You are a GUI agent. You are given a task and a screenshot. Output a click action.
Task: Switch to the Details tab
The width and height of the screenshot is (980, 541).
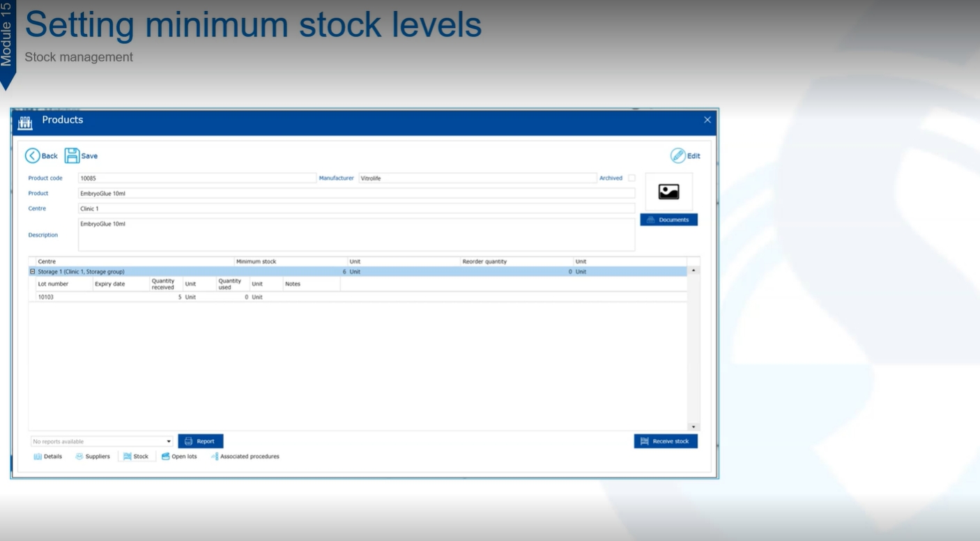(x=48, y=457)
